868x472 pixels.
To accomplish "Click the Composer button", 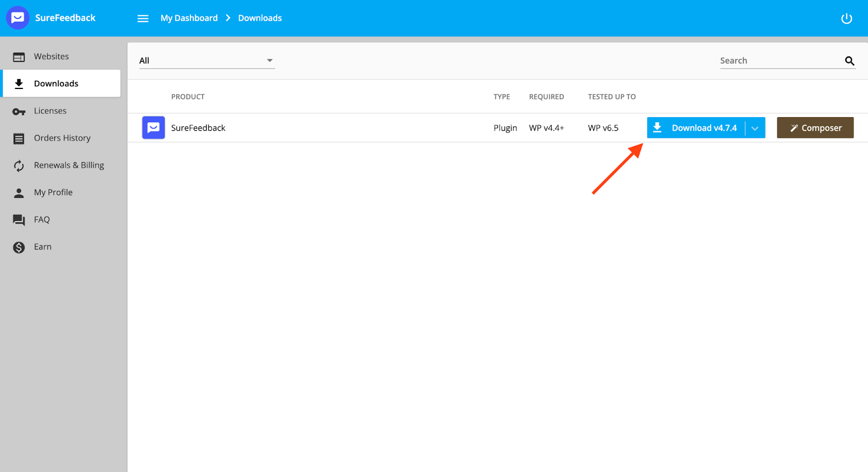I will coord(815,128).
